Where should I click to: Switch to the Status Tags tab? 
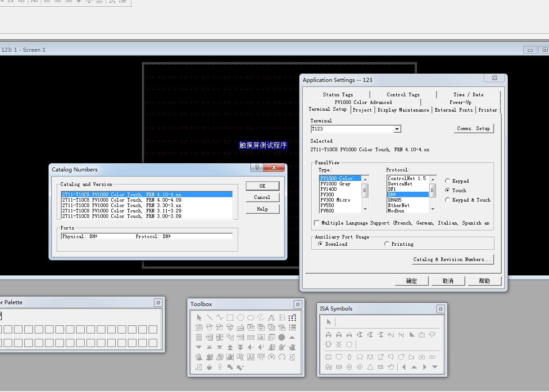click(338, 95)
